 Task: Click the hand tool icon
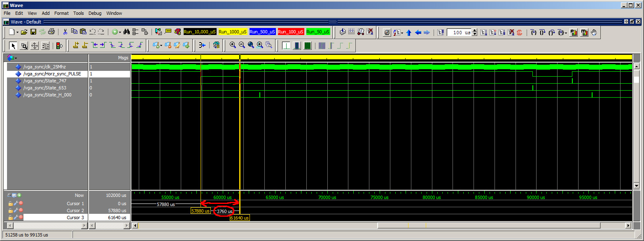click(x=593, y=32)
